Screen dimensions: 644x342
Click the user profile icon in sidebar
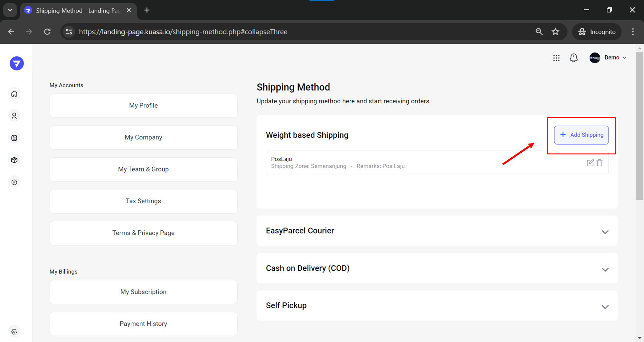(14, 116)
